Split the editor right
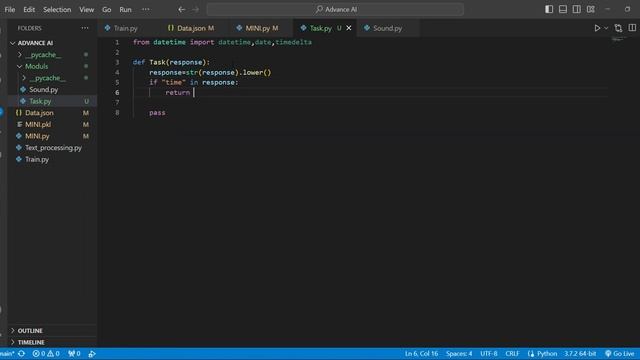 coord(632,28)
